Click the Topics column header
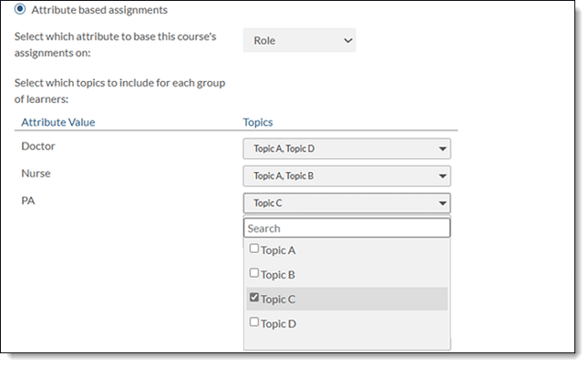 click(258, 122)
